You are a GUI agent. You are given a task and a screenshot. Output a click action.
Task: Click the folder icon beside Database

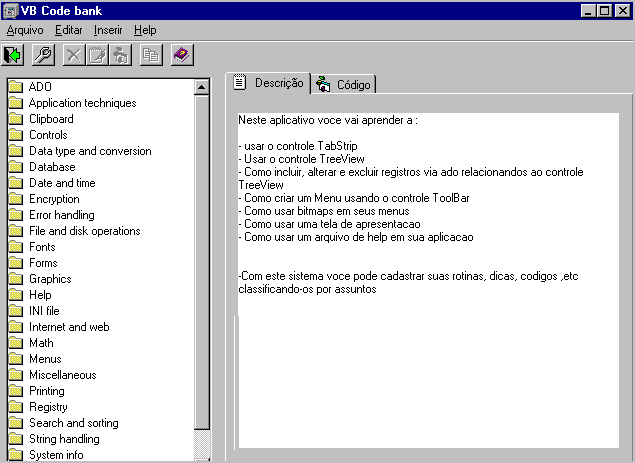(16, 166)
